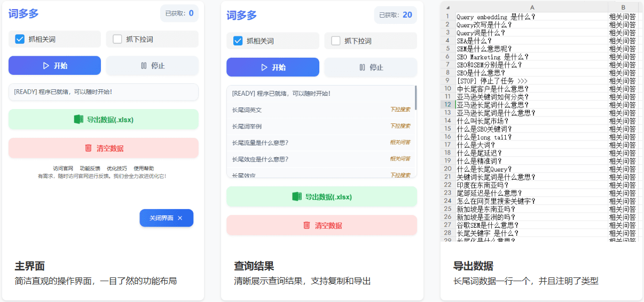Viewport: 644px width, 302px height.
Task: Select row 12 header in the spreadsheet
Action: point(447,105)
